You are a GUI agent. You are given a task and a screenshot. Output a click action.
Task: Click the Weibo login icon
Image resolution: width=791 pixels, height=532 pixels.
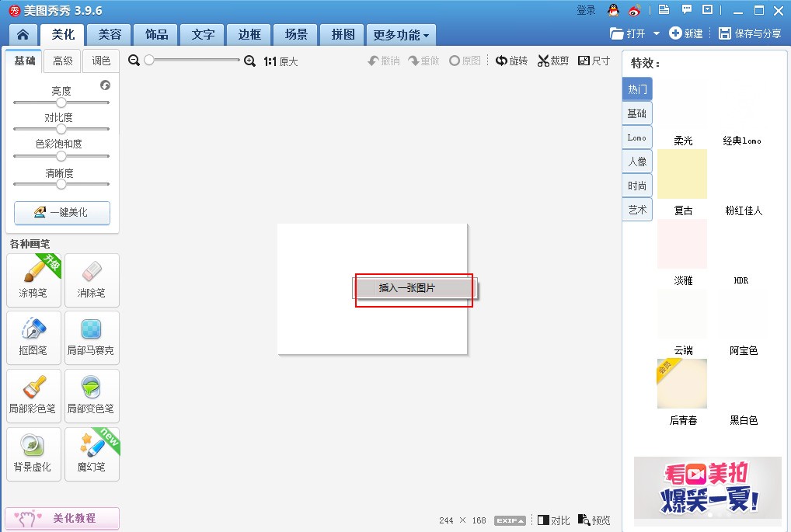[x=635, y=10]
